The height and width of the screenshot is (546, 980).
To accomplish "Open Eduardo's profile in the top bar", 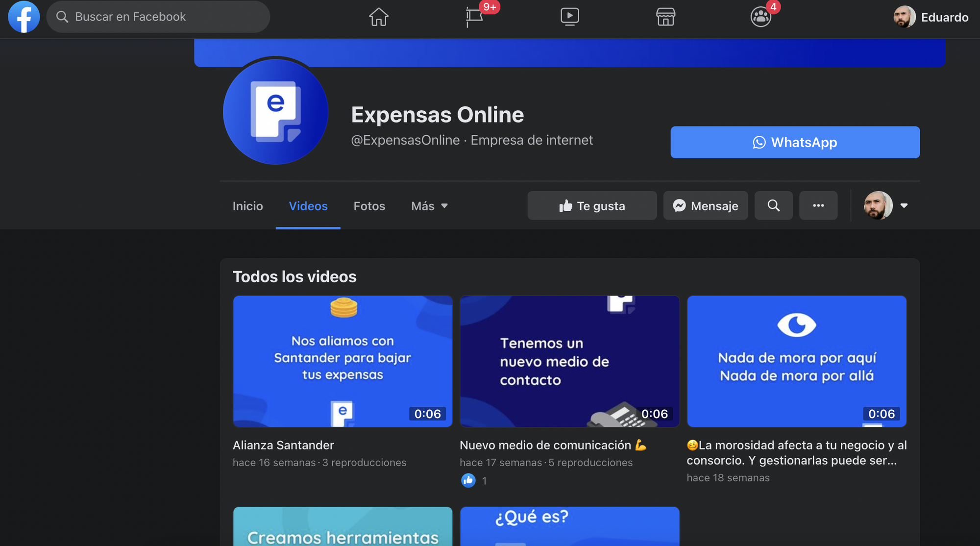I will pyautogui.click(x=930, y=17).
